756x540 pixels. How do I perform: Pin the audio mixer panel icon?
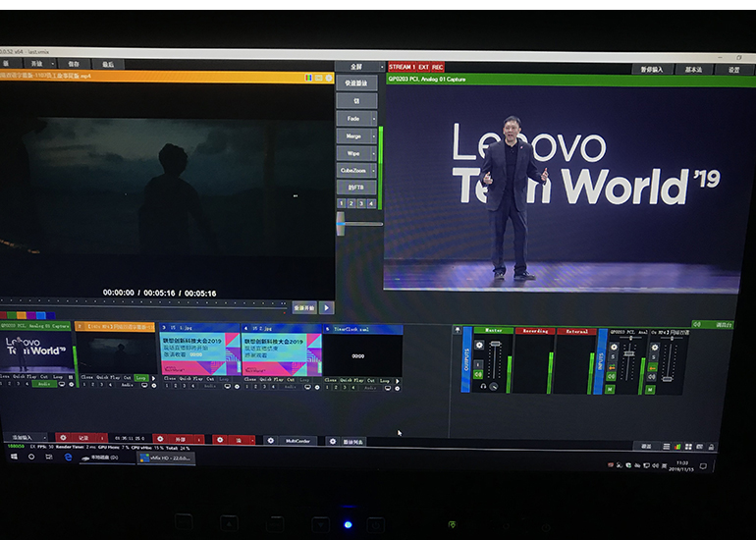pyautogui.click(x=458, y=330)
